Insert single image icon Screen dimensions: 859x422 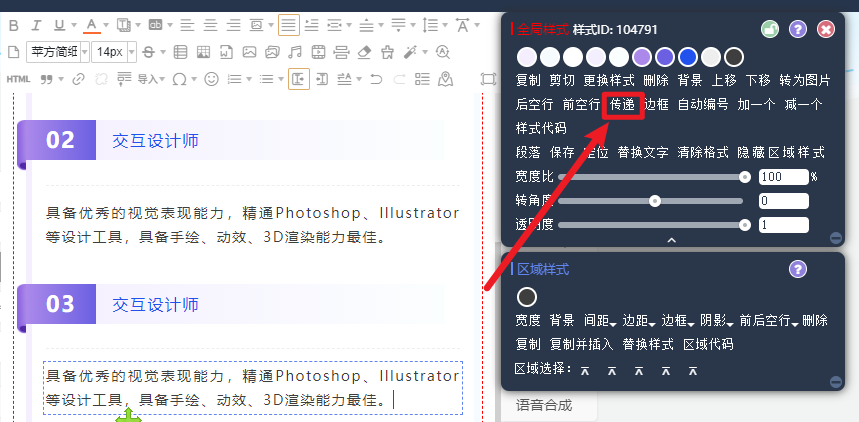pos(250,53)
